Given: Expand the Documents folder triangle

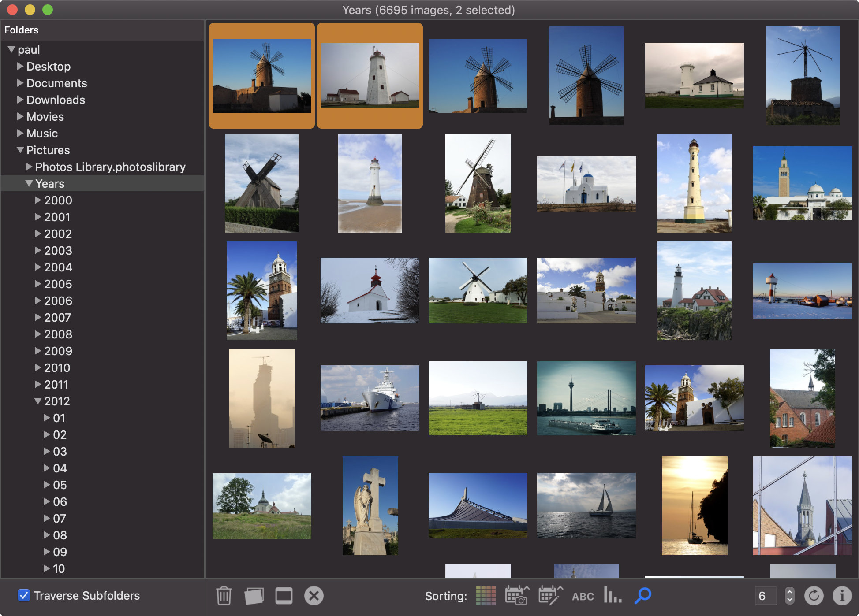Looking at the screenshot, I should (20, 83).
